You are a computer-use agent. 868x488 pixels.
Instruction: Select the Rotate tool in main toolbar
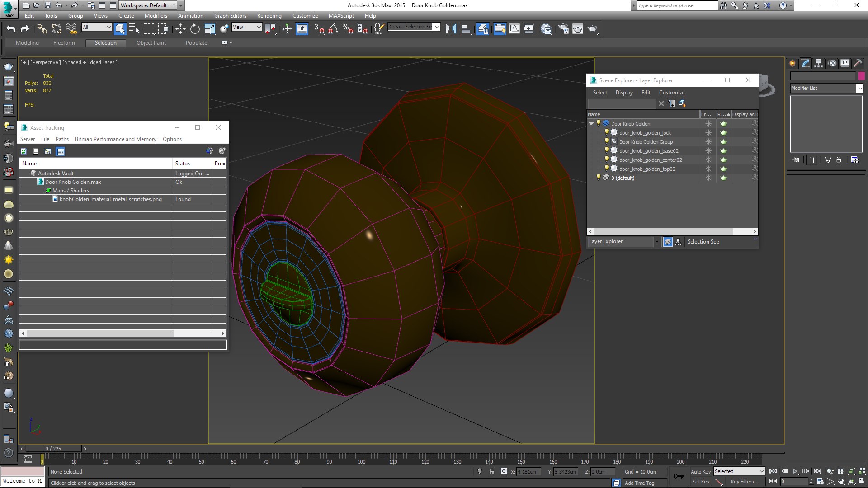point(195,29)
